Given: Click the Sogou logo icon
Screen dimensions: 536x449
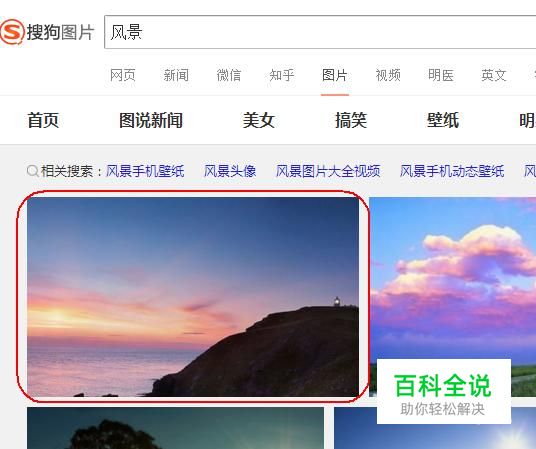Looking at the screenshot, I should tap(12, 32).
